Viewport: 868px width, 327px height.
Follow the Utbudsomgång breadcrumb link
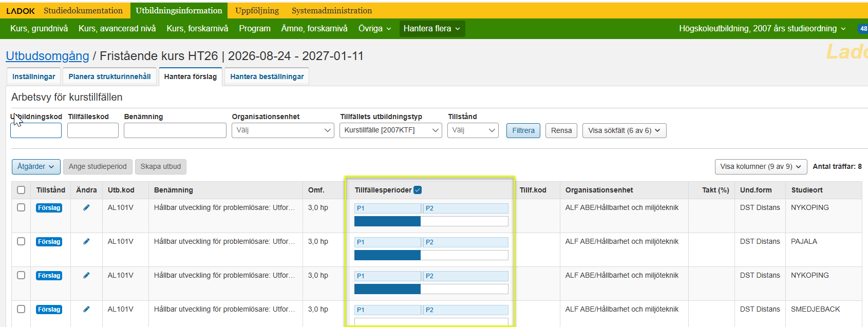[x=47, y=56]
